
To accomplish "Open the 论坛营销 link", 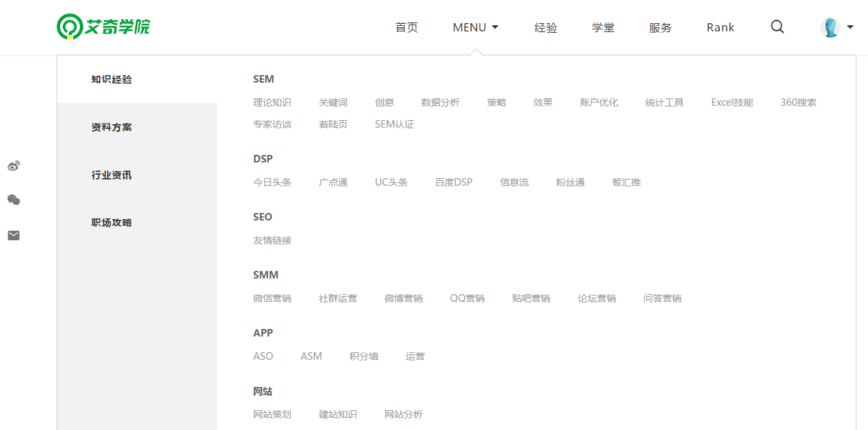I will point(596,298).
